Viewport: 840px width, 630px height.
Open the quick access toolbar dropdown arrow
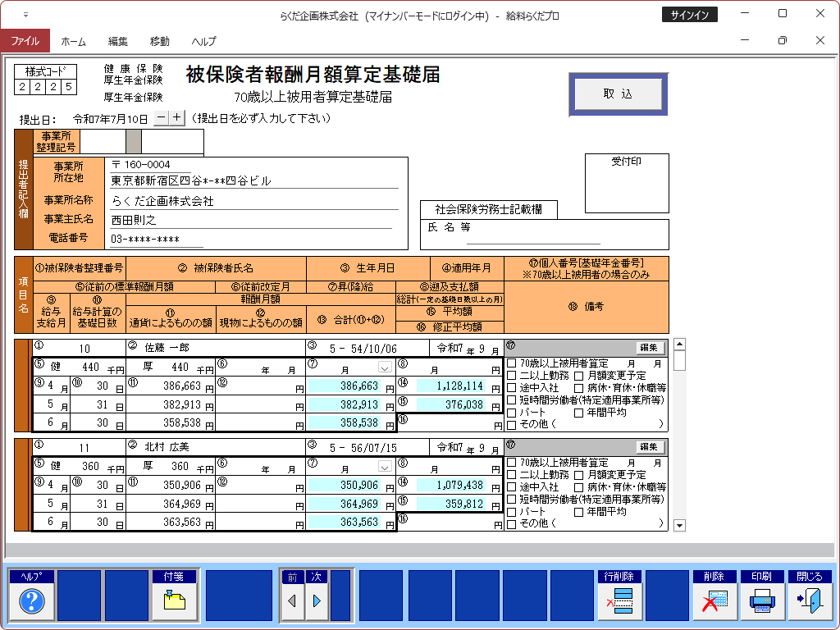pos(25,15)
